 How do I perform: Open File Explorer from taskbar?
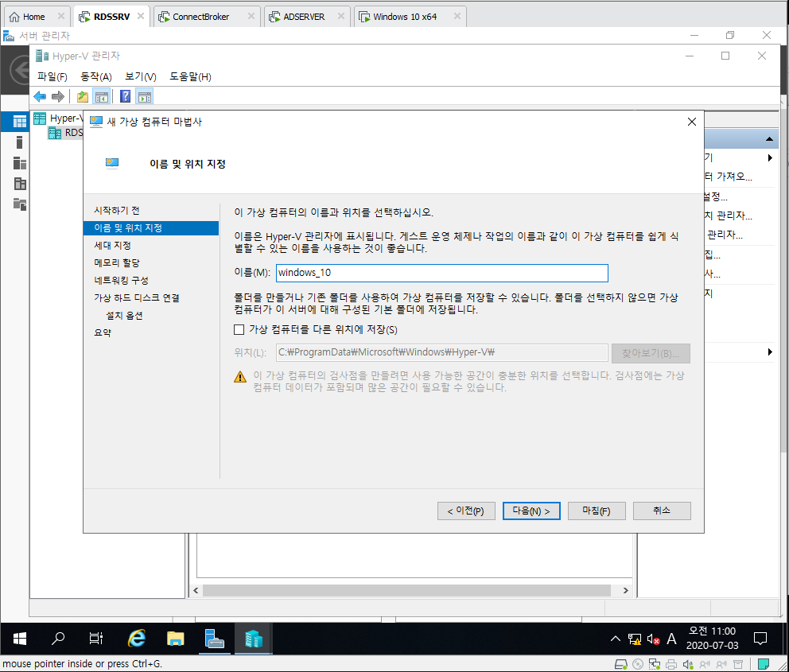click(x=175, y=639)
